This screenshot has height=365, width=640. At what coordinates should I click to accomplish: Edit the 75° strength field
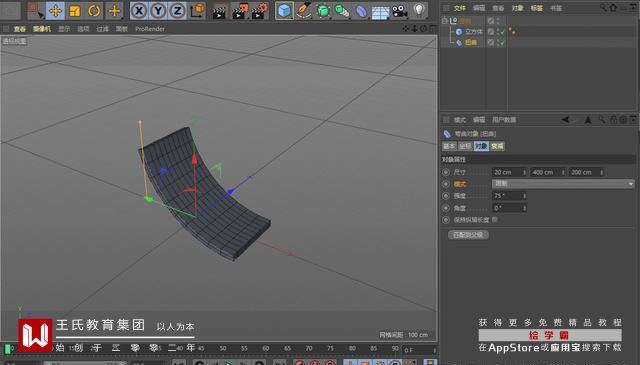coord(509,196)
